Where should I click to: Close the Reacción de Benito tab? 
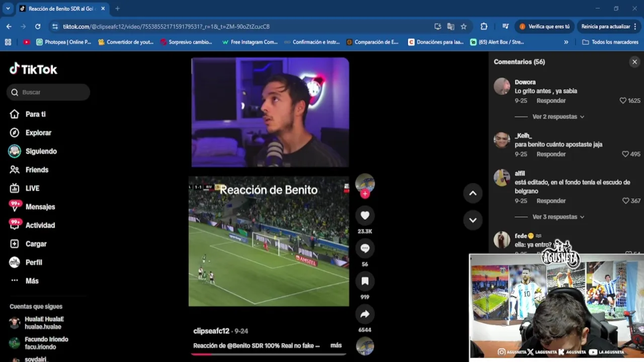pos(103,9)
